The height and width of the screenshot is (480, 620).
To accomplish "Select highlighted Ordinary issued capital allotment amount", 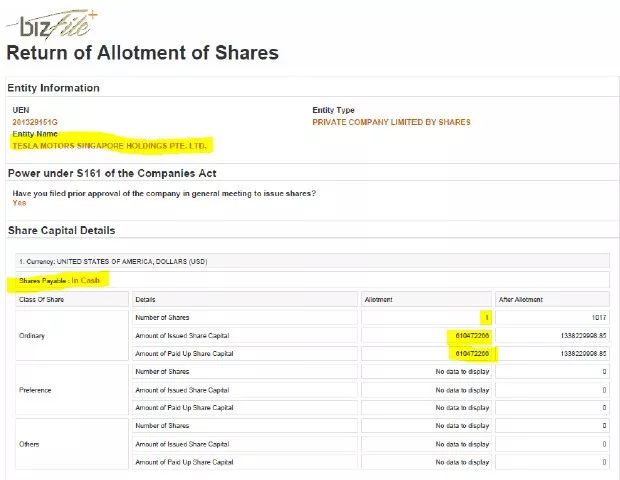I will tap(472, 336).
